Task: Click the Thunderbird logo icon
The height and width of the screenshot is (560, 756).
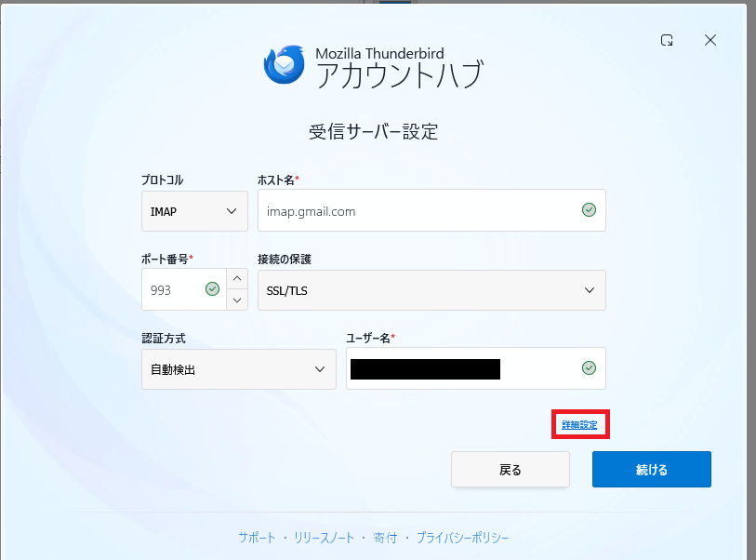Action: (284, 64)
